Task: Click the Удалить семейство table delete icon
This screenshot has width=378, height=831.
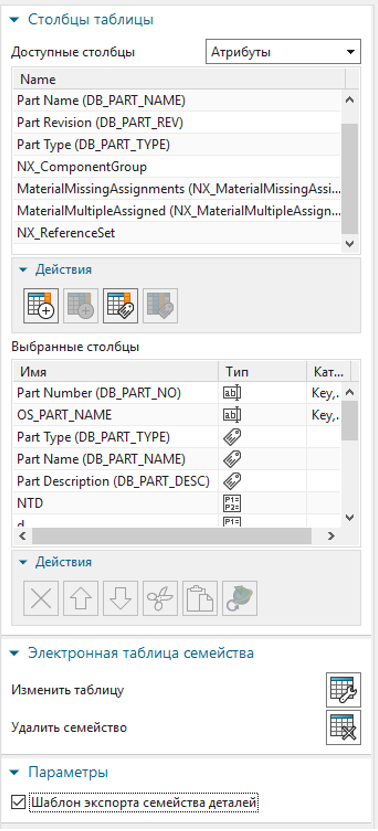Action: (x=343, y=728)
